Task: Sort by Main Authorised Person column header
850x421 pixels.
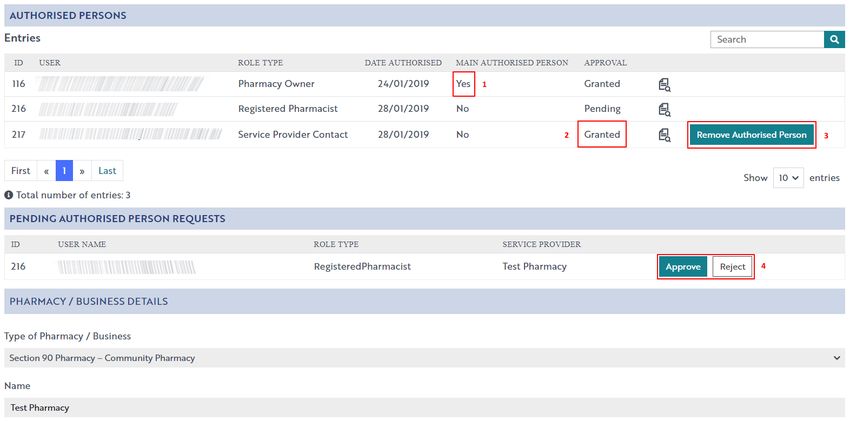Action: (512, 63)
